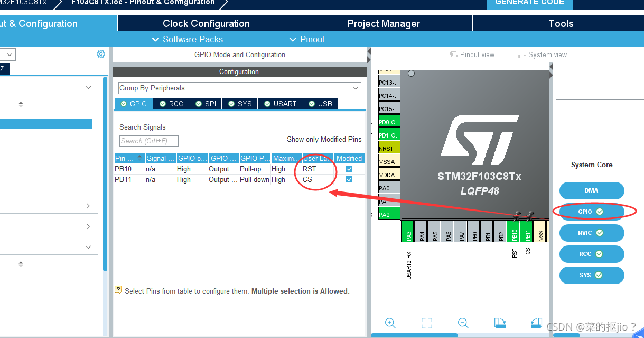The height and width of the screenshot is (338, 644).
Task: Sort by the Pin Name column header arrow
Action: tap(140, 158)
